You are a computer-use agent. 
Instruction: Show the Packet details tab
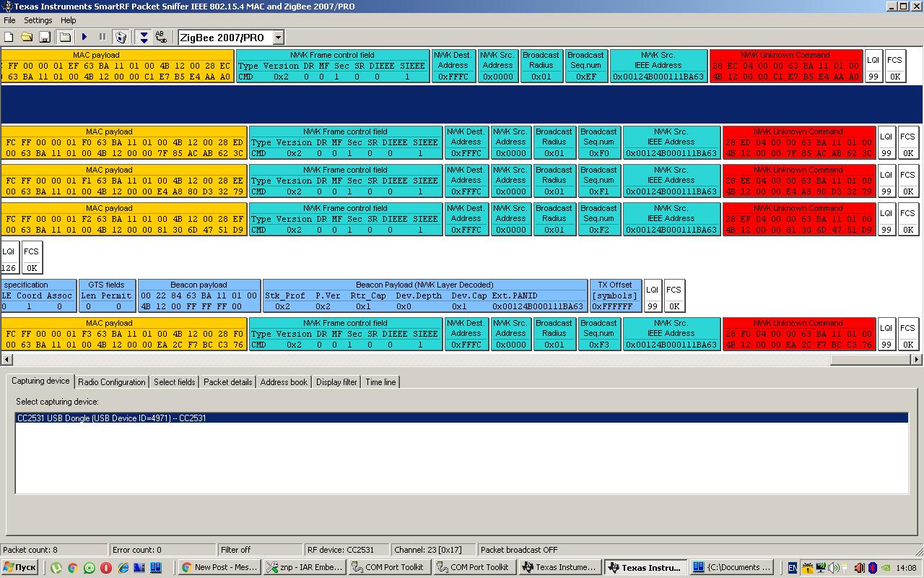point(227,382)
